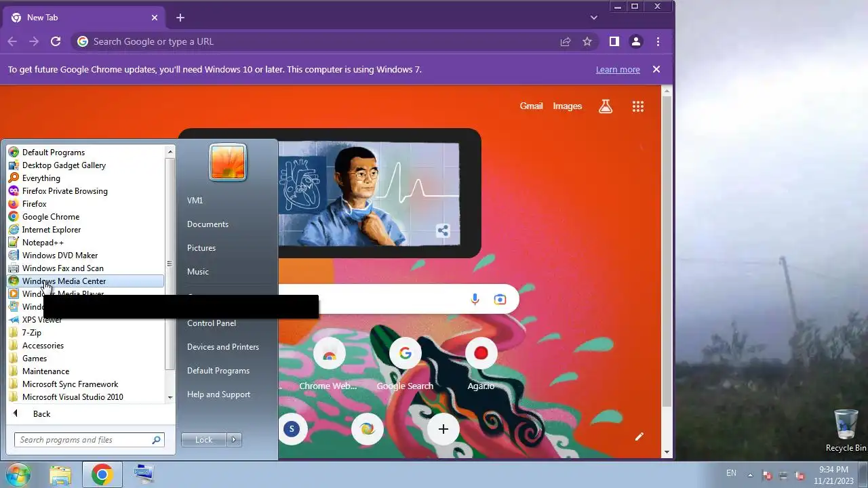868x488 pixels.
Task: Open on-screen keyboard taskbar icon
Action: [x=144, y=474]
